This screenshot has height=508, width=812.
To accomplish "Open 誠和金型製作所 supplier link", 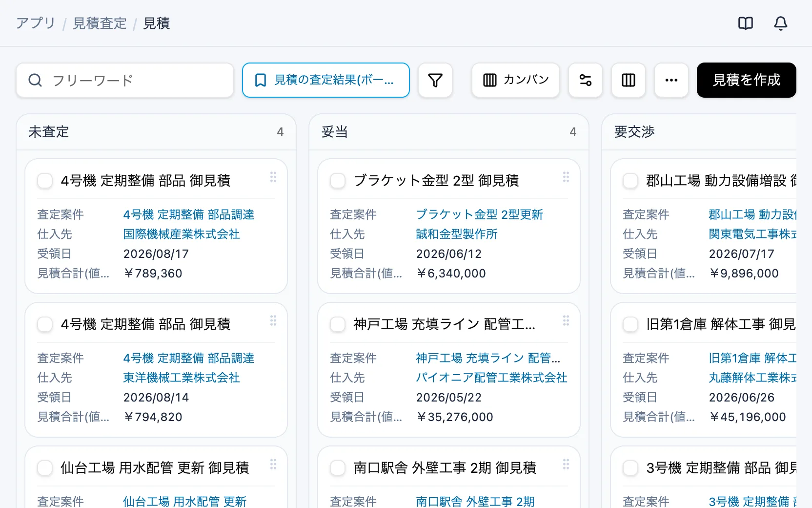I will (457, 234).
